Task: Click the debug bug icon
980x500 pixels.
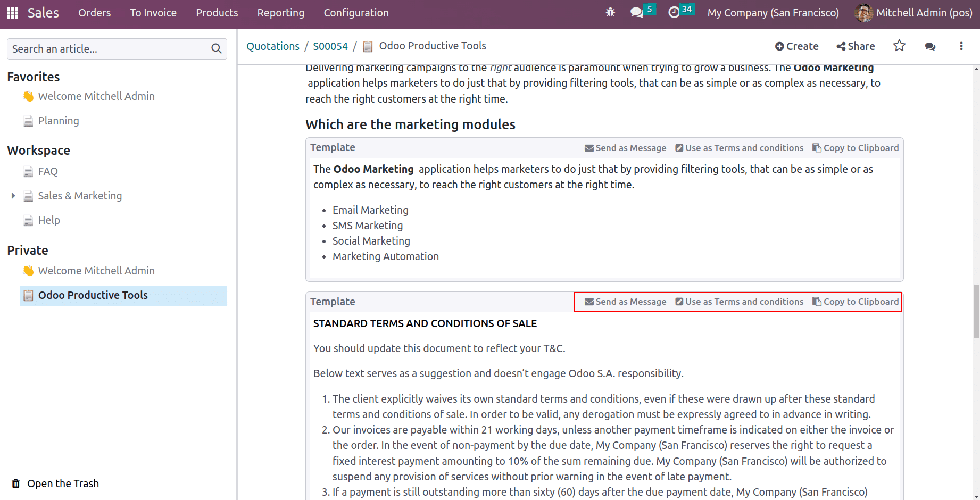Action: 610,12
